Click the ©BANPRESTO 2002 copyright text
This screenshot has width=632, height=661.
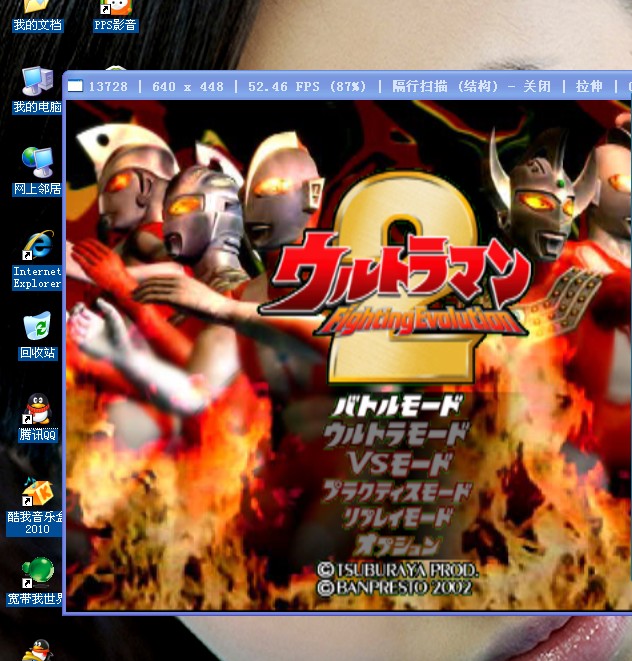click(x=394, y=588)
